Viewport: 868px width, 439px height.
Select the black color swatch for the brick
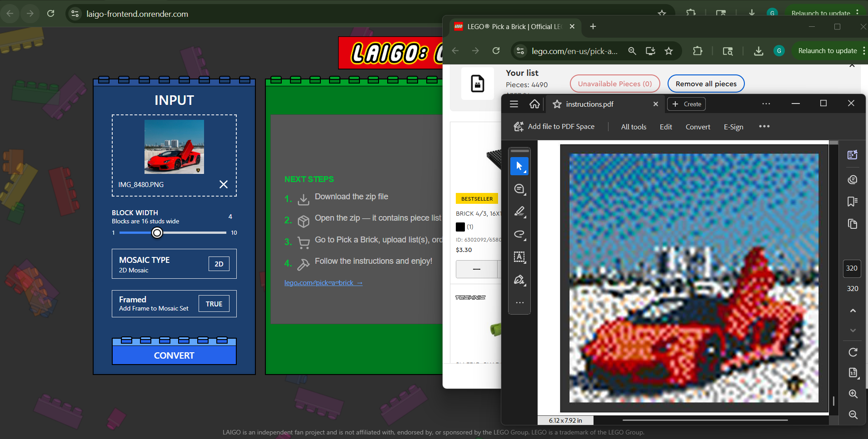coord(460,227)
